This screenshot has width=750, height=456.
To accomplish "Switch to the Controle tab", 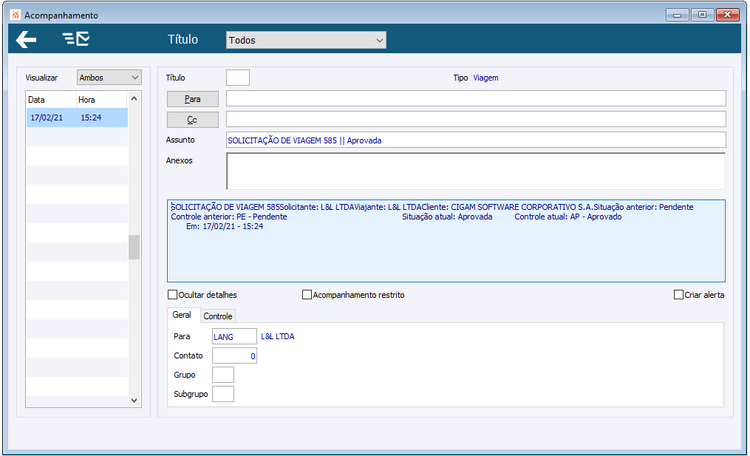I will [x=218, y=316].
